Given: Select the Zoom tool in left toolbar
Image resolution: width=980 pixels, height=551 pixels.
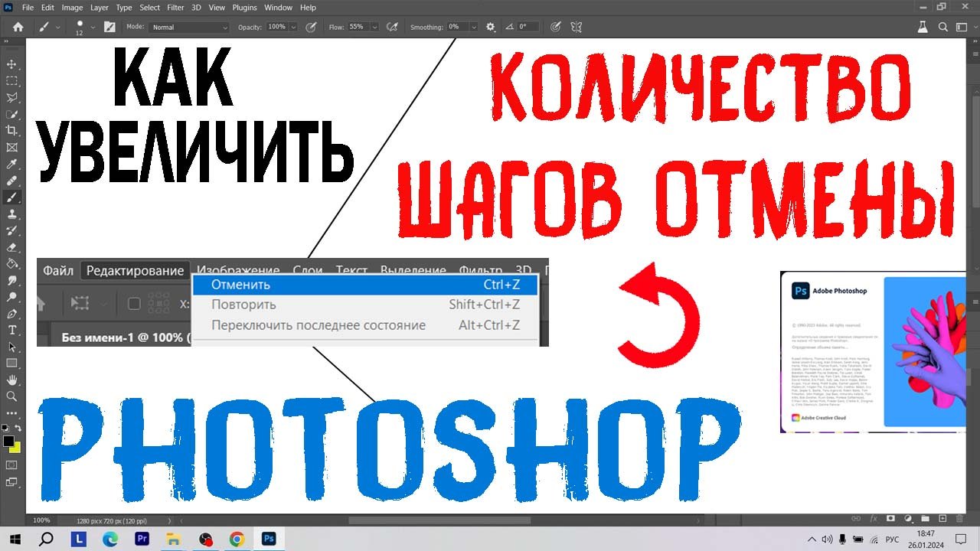Looking at the screenshot, I should [11, 396].
